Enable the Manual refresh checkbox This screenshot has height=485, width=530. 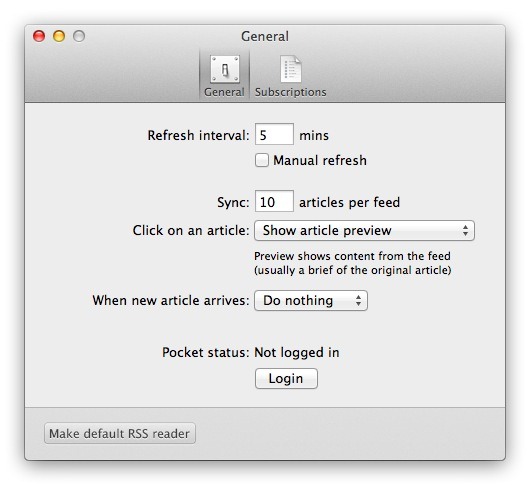(262, 160)
